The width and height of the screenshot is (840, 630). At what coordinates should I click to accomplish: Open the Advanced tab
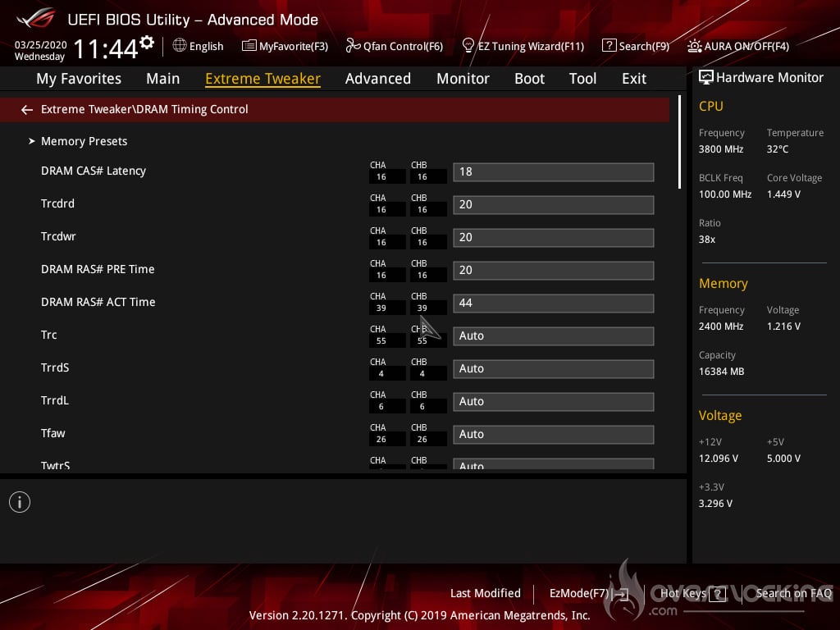pos(377,79)
